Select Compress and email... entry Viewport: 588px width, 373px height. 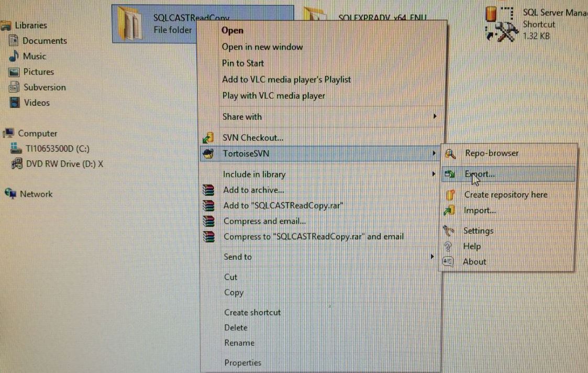click(x=264, y=221)
